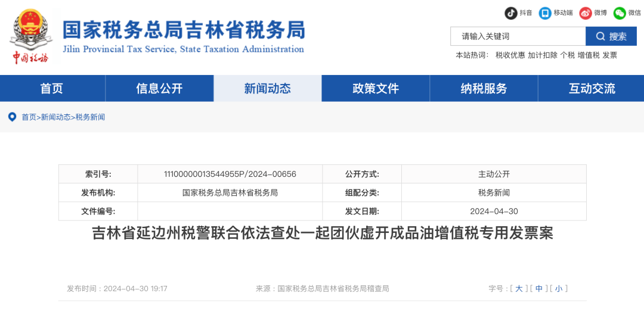Go to 新闻动态 in the breadcrumb
The width and height of the screenshot is (644, 318).
click(55, 117)
